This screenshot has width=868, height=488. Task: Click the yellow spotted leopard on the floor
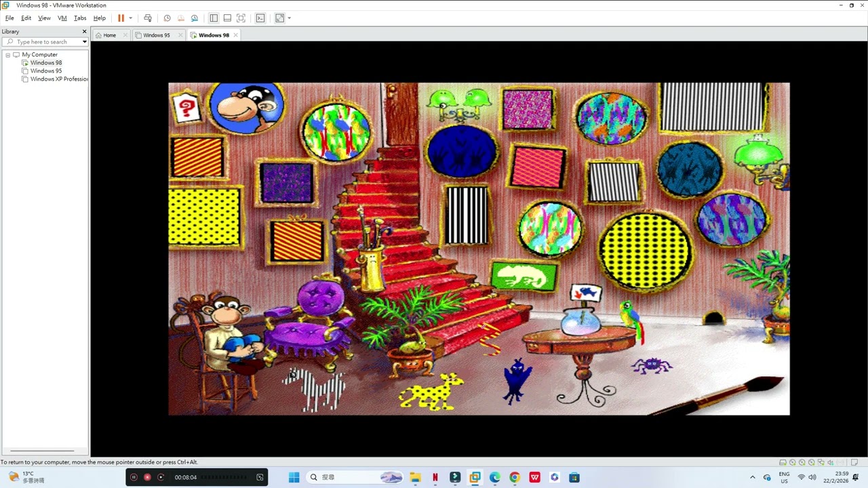coord(432,391)
